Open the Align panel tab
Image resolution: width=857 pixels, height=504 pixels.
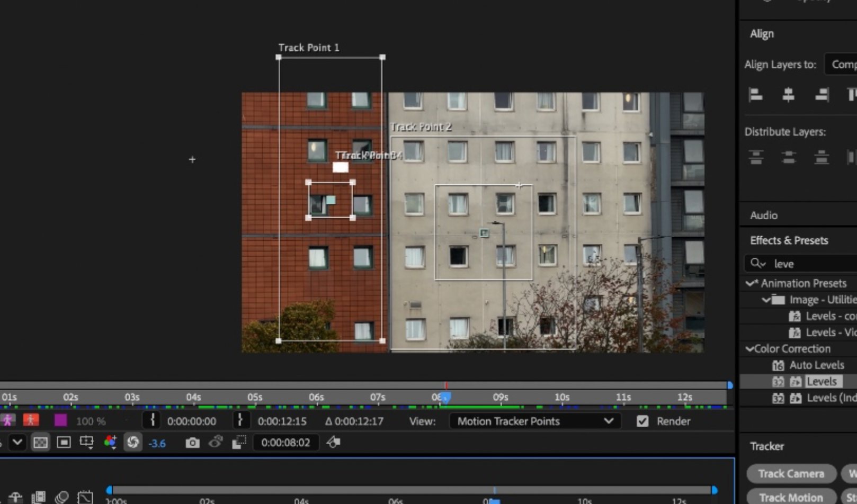[762, 34]
